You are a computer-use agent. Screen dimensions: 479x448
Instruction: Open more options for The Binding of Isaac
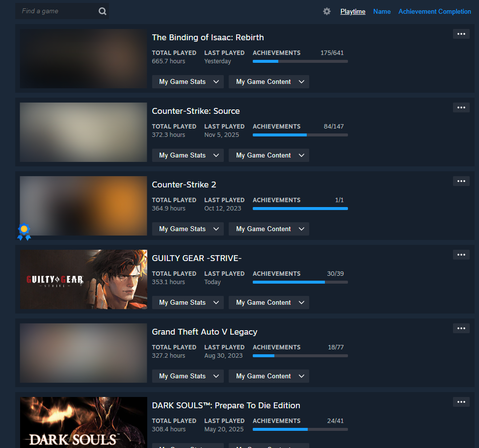pos(461,34)
